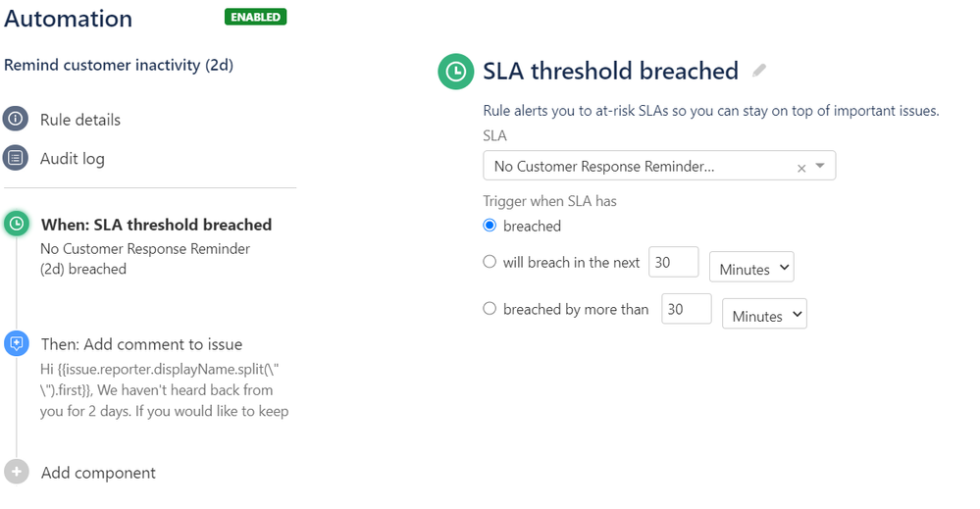980x509 pixels.
Task: Click the 30 field for 'breached by more than'
Action: point(687,309)
